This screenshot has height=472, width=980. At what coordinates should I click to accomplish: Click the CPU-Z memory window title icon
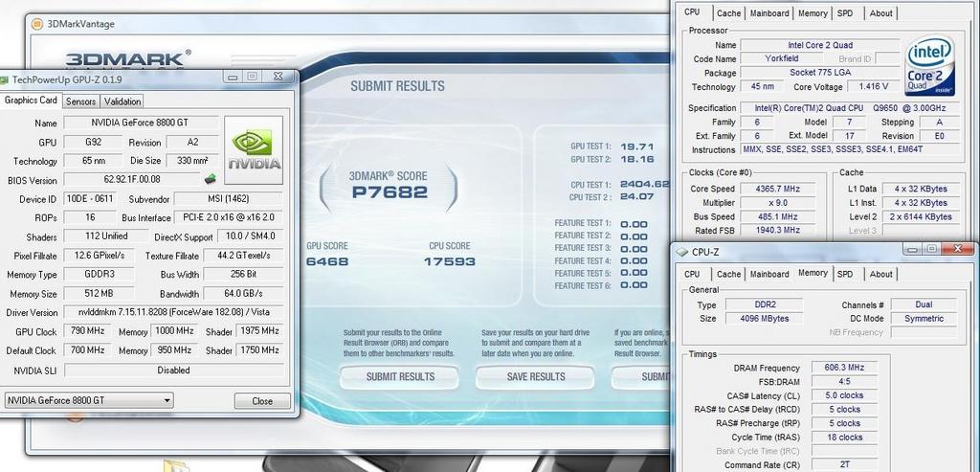coord(682,252)
